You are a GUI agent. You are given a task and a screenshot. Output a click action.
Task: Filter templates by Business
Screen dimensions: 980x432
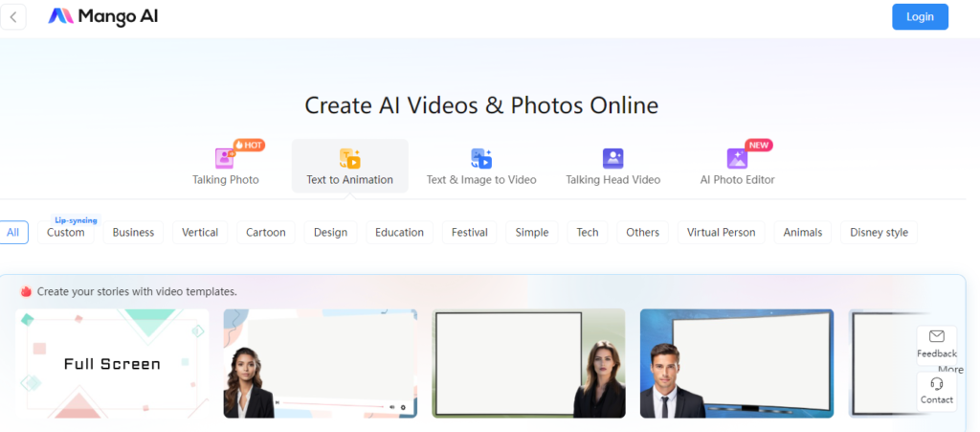pyautogui.click(x=133, y=233)
